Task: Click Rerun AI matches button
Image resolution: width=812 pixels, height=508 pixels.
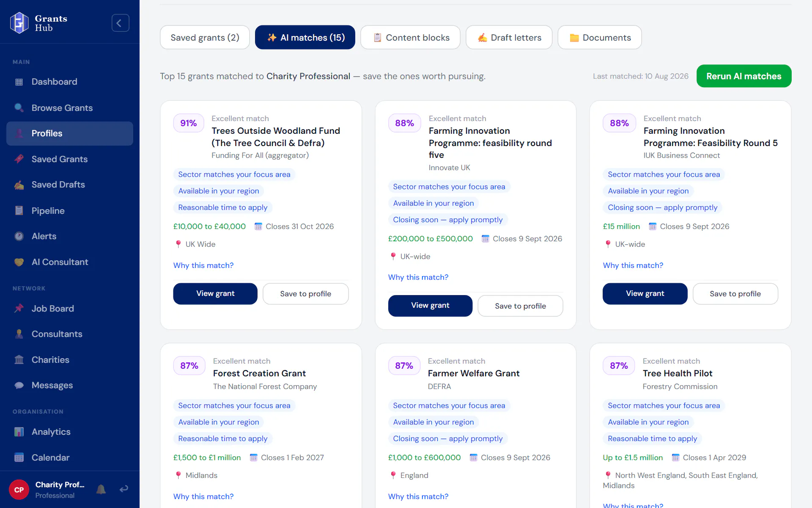Action: point(744,76)
